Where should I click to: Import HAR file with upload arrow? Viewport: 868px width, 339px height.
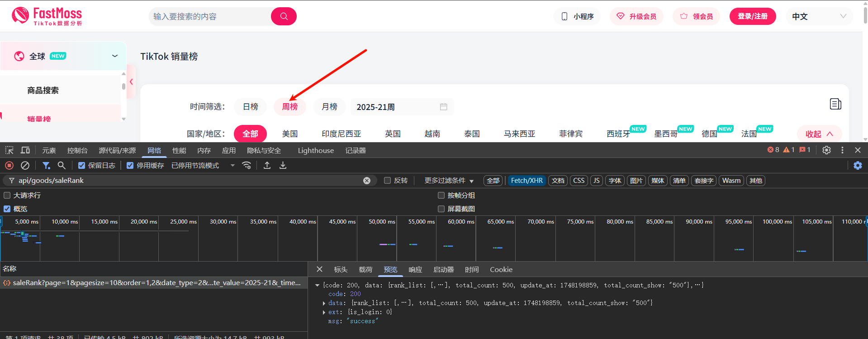267,166
